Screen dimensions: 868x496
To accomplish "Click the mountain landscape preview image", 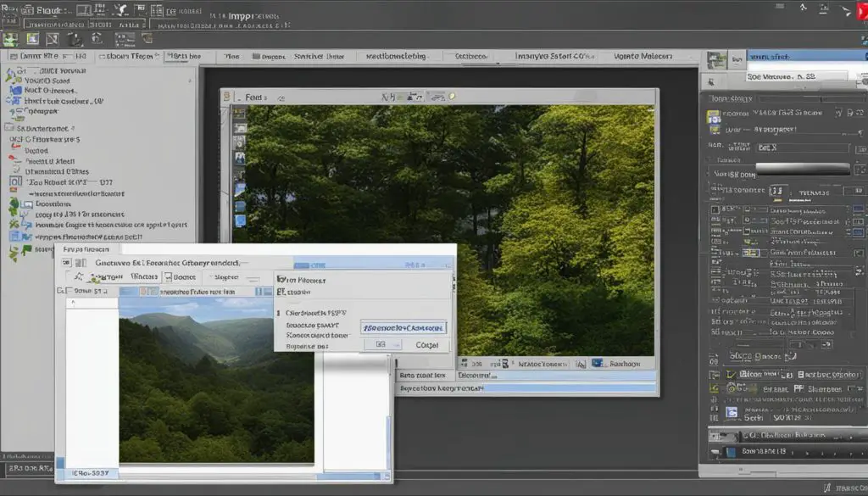I will pyautogui.click(x=216, y=379).
